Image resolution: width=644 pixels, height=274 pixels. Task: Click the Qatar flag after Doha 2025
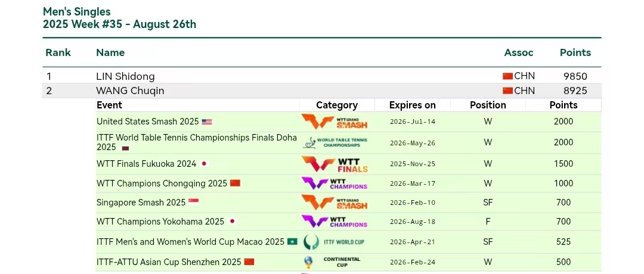(x=125, y=148)
